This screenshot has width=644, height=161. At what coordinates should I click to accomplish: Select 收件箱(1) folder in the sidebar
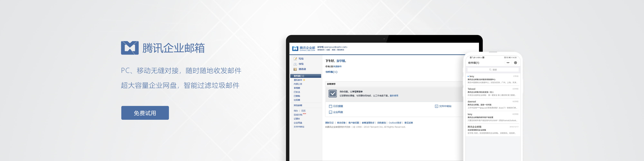coord(299,76)
